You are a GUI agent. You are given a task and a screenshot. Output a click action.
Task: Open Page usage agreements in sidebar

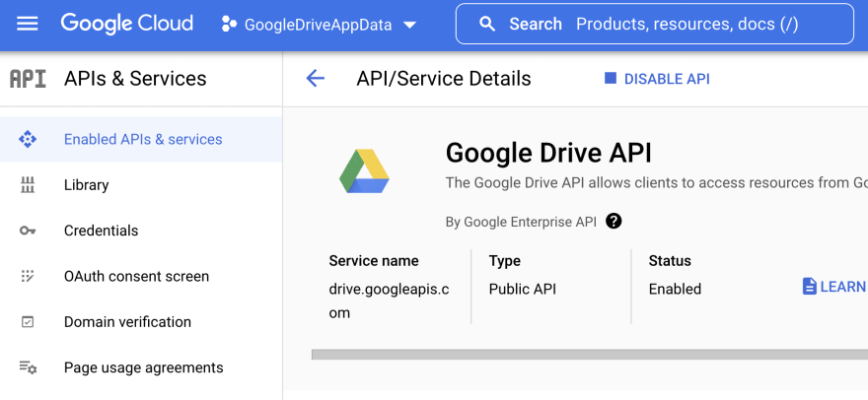(141, 367)
